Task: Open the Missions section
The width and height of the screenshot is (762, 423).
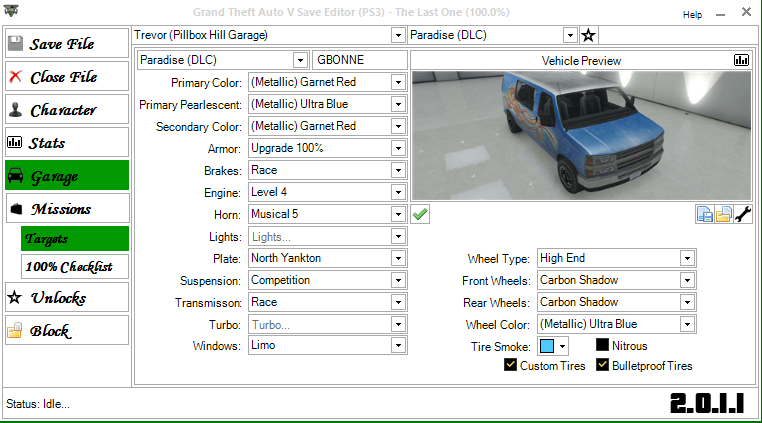Action: click(x=67, y=209)
